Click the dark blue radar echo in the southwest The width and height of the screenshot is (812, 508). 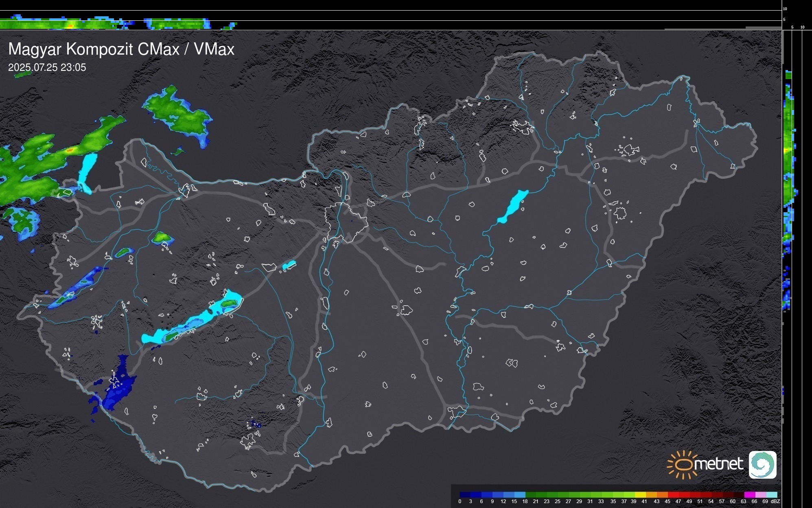(118, 389)
